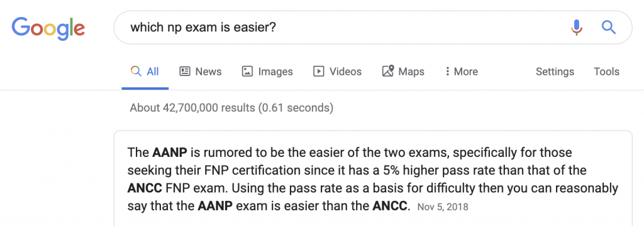Click the bold AANP before 'exam is easier'

(215, 206)
